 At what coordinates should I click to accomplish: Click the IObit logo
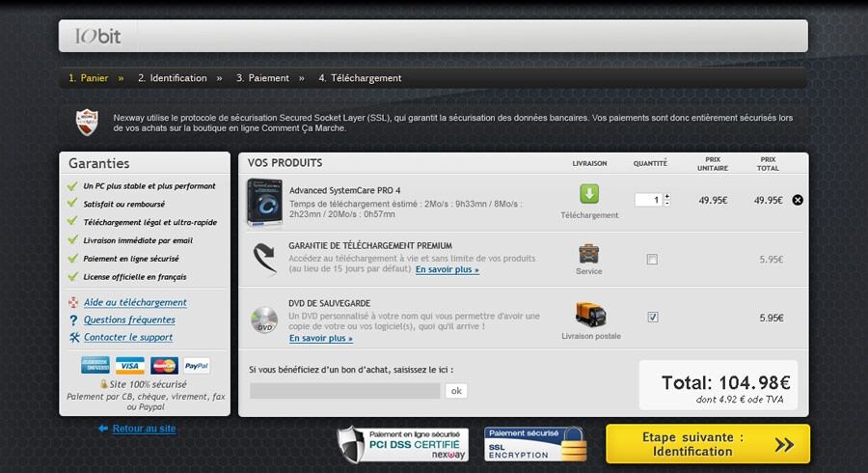coord(97,37)
